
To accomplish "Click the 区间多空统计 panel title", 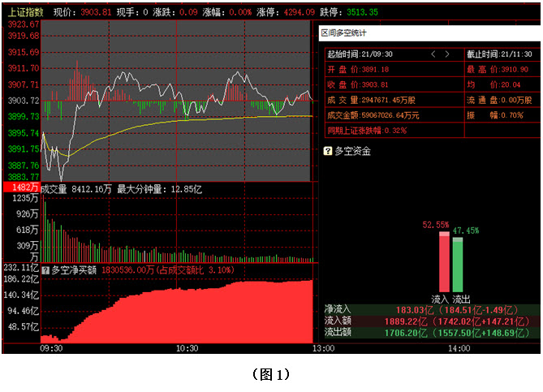I will click(343, 33).
